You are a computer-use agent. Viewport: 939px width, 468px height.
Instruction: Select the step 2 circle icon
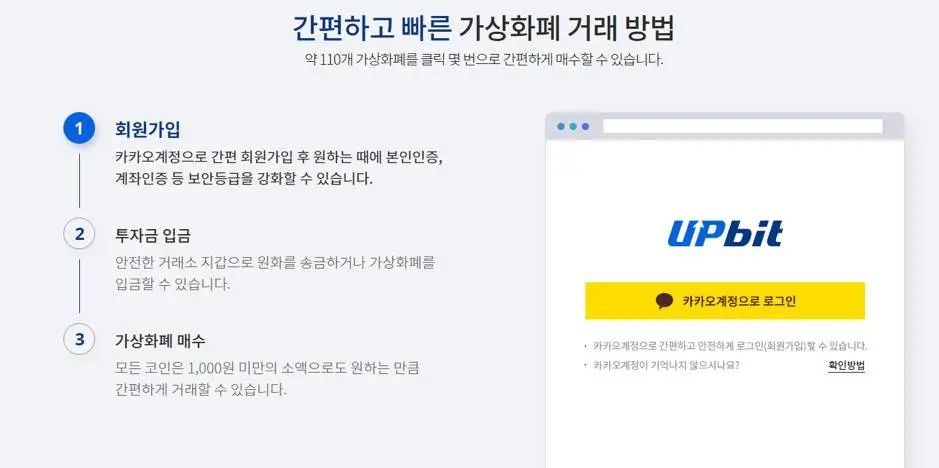[79, 234]
